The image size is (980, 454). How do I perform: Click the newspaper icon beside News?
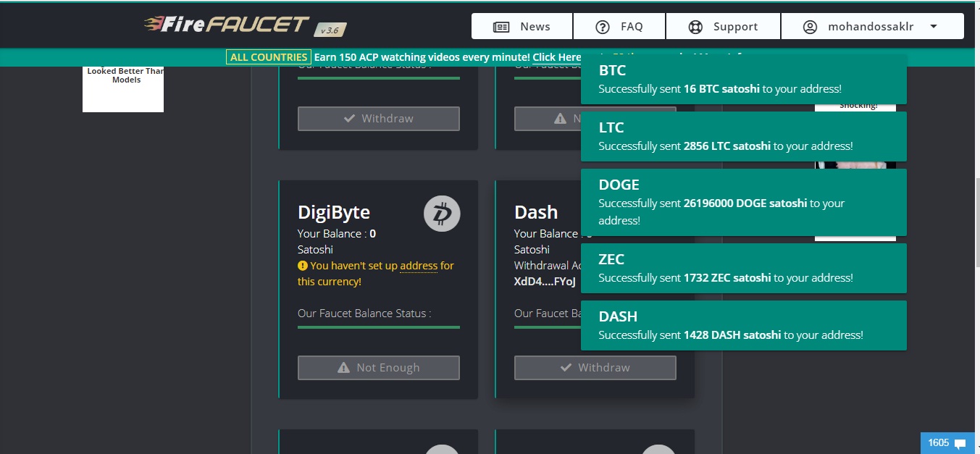coord(501,27)
